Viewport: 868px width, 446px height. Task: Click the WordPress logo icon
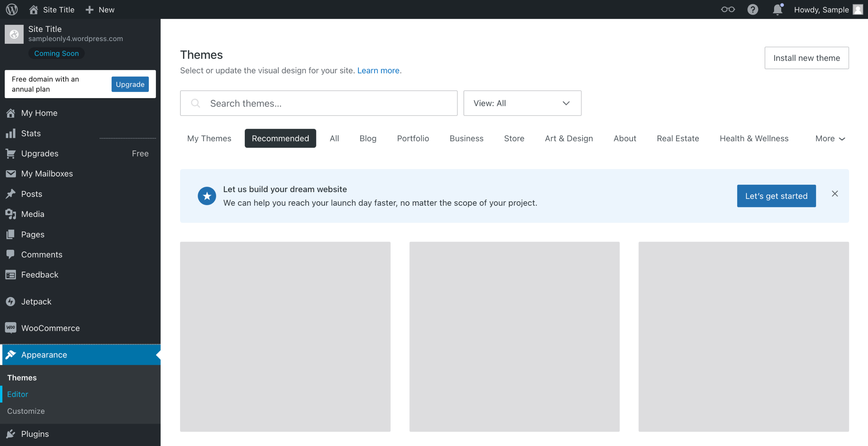click(x=12, y=9)
